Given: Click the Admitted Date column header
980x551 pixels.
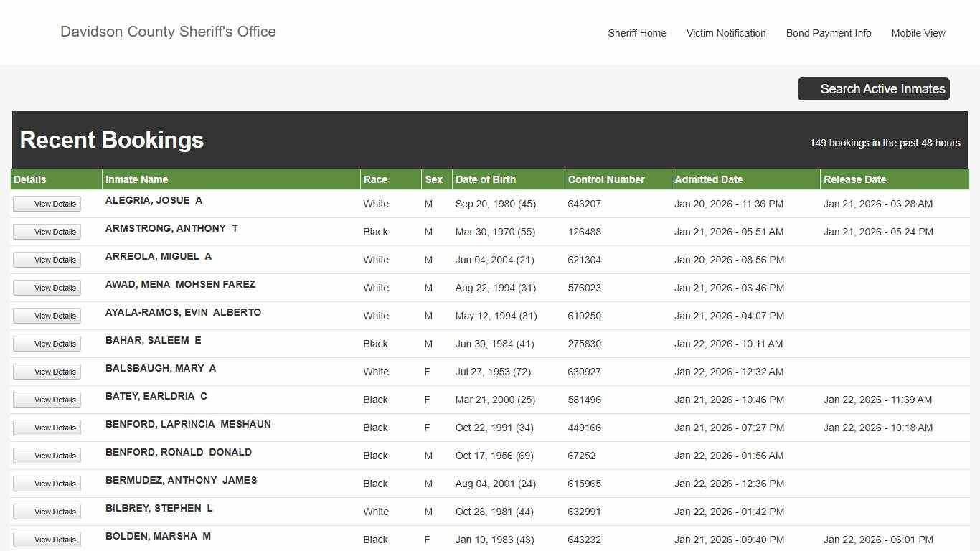Looking at the screenshot, I should [708, 179].
